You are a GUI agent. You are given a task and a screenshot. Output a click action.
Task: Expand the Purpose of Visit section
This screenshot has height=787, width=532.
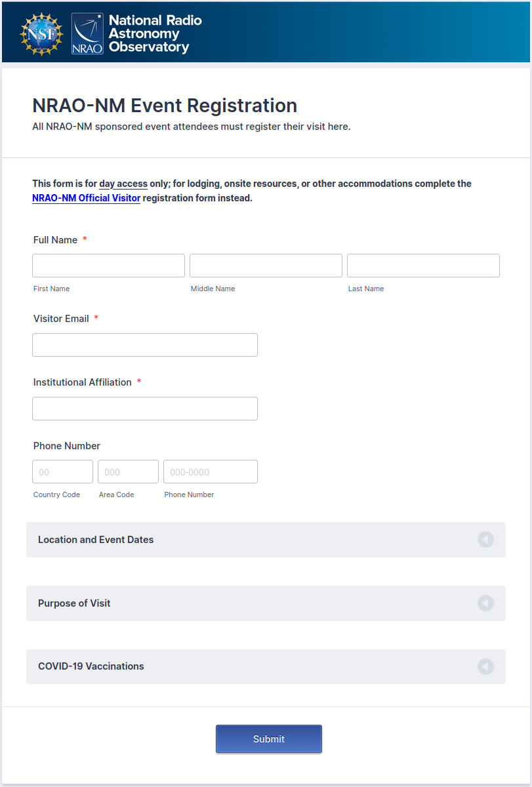74,603
